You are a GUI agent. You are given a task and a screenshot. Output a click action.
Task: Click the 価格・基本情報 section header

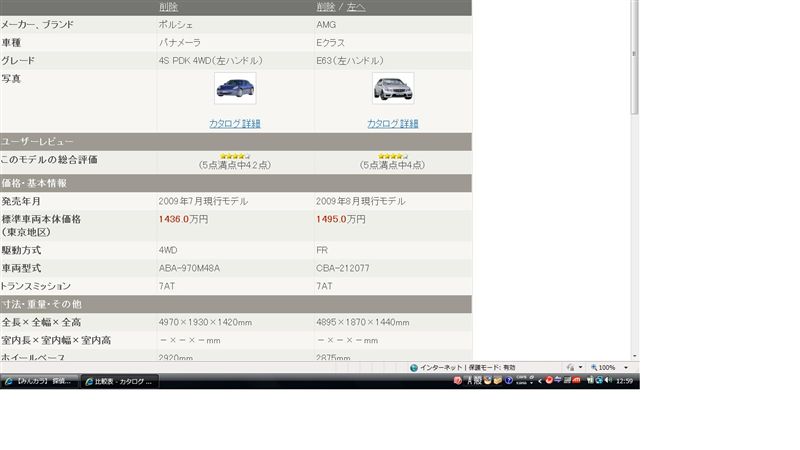(x=236, y=183)
